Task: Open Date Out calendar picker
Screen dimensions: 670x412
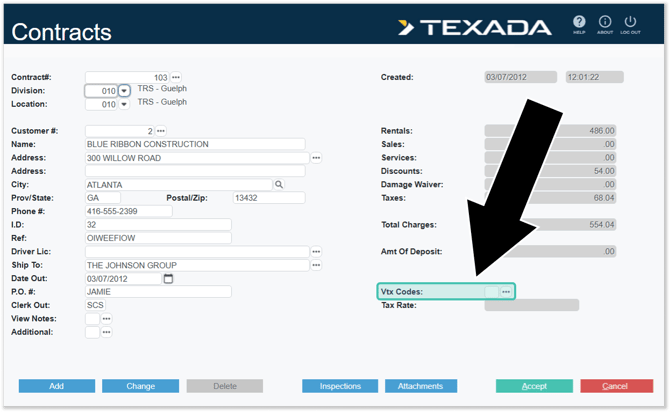Action: click(x=168, y=278)
